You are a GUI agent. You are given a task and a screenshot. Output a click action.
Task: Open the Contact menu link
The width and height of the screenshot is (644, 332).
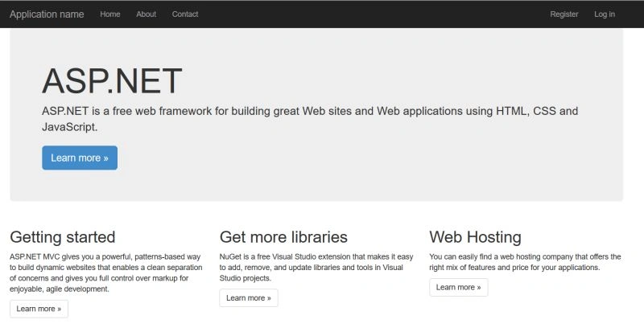pyautogui.click(x=185, y=14)
